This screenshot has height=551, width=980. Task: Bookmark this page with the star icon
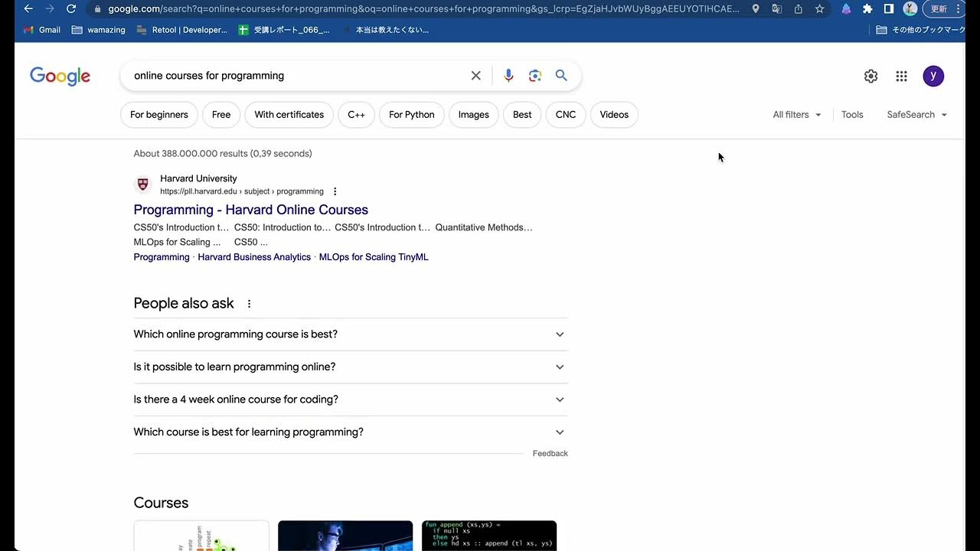point(820,8)
